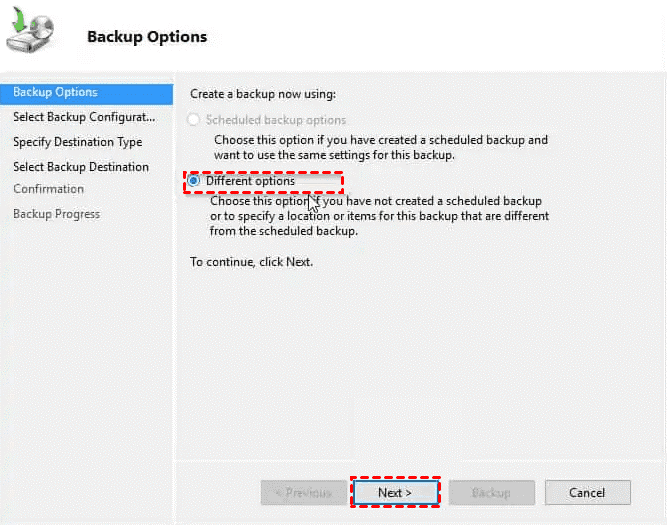The image size is (667, 525).
Task: Open Select Backup Destination step
Action: pyautogui.click(x=81, y=167)
